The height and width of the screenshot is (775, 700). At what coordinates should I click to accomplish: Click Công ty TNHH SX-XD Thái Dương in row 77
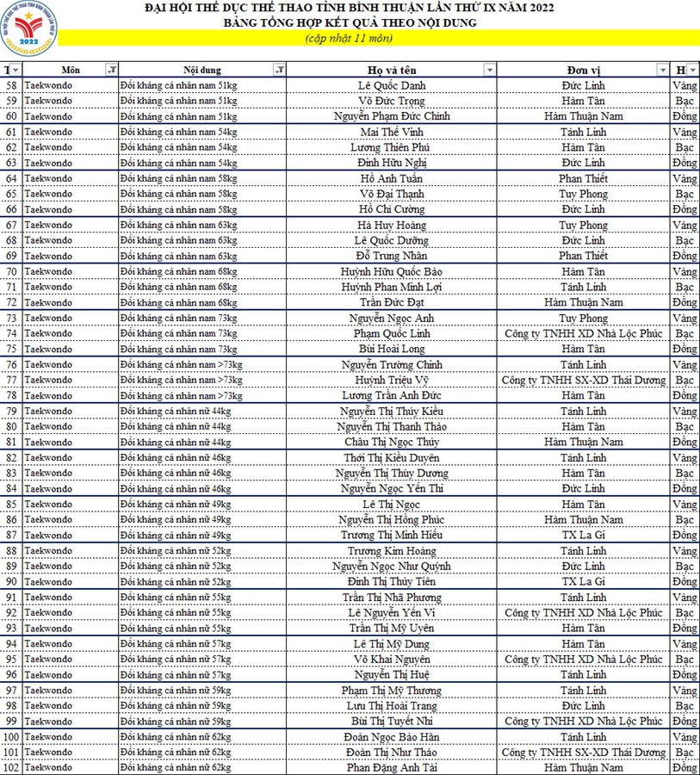(583, 380)
